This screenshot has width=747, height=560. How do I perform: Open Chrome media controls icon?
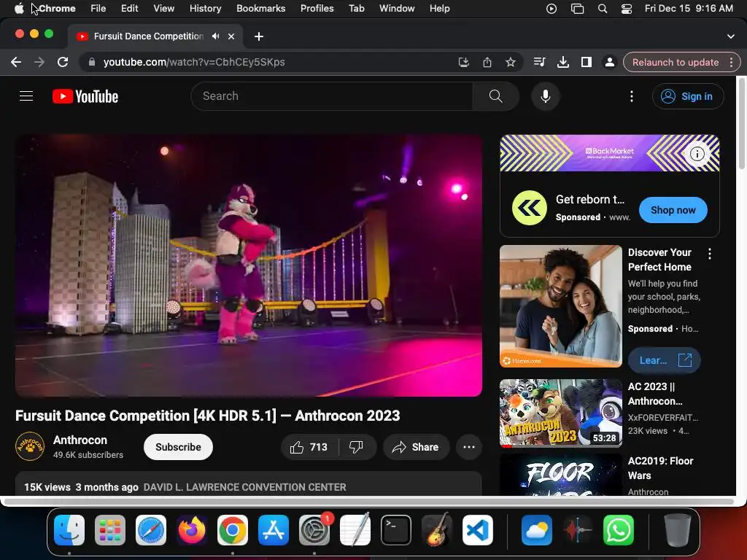pos(539,62)
